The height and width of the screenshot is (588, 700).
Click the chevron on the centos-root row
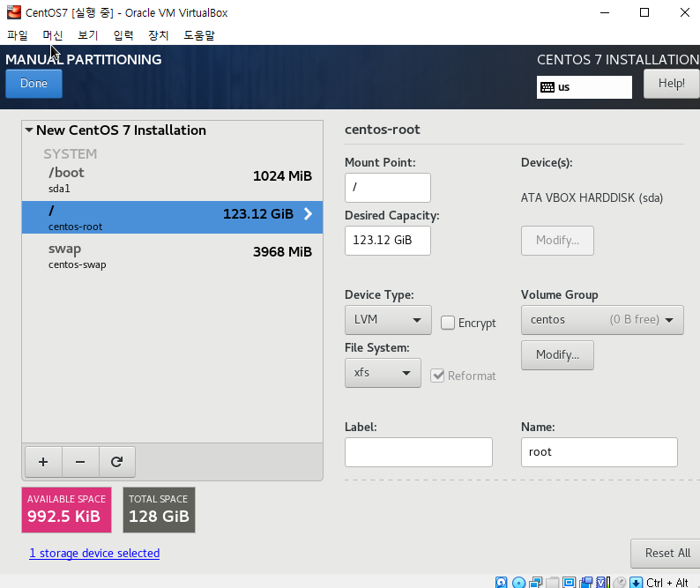[308, 214]
